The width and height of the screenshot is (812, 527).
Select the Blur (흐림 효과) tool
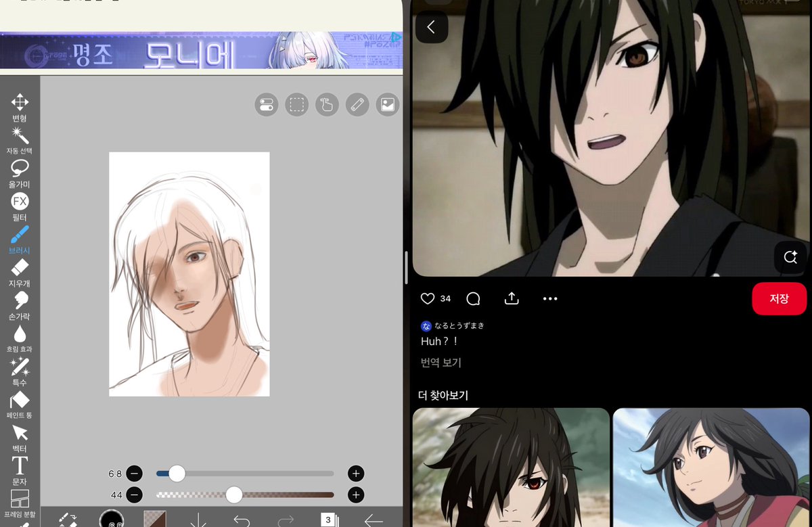pos(20,339)
